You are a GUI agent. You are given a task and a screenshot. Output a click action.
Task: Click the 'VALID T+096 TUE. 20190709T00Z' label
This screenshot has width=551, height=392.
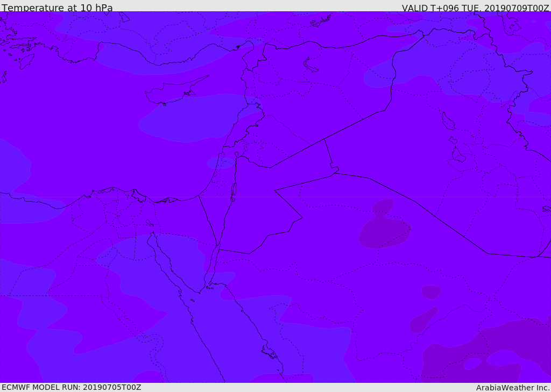[476, 8]
